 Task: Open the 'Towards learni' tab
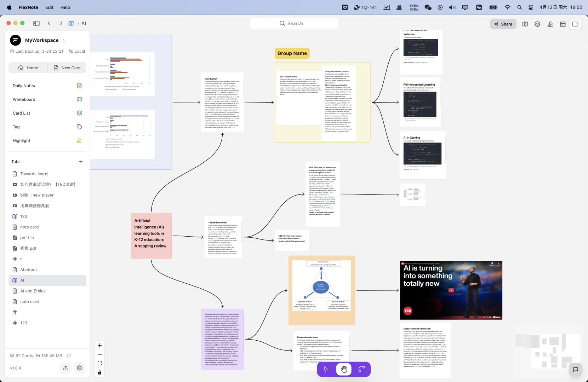(47, 174)
